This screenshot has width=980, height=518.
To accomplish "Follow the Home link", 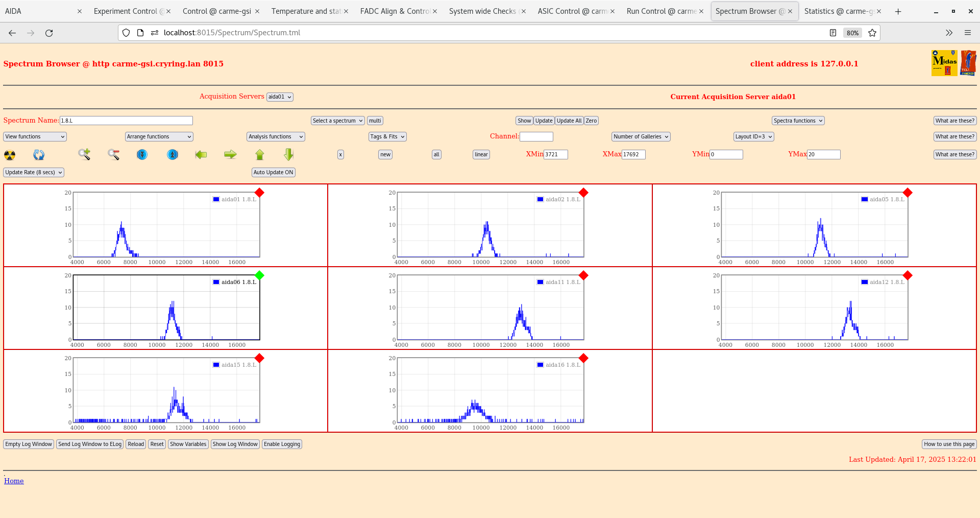I will pos(14,481).
